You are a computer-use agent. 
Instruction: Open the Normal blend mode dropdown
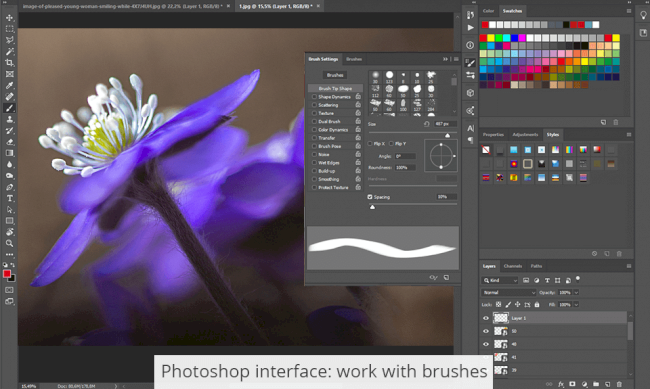(509, 292)
